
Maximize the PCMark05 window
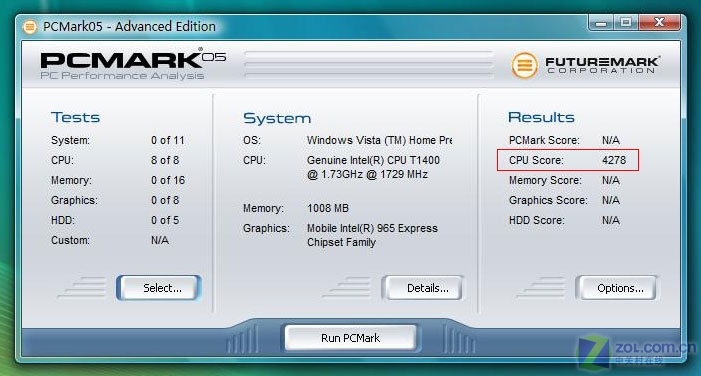[x=626, y=22]
